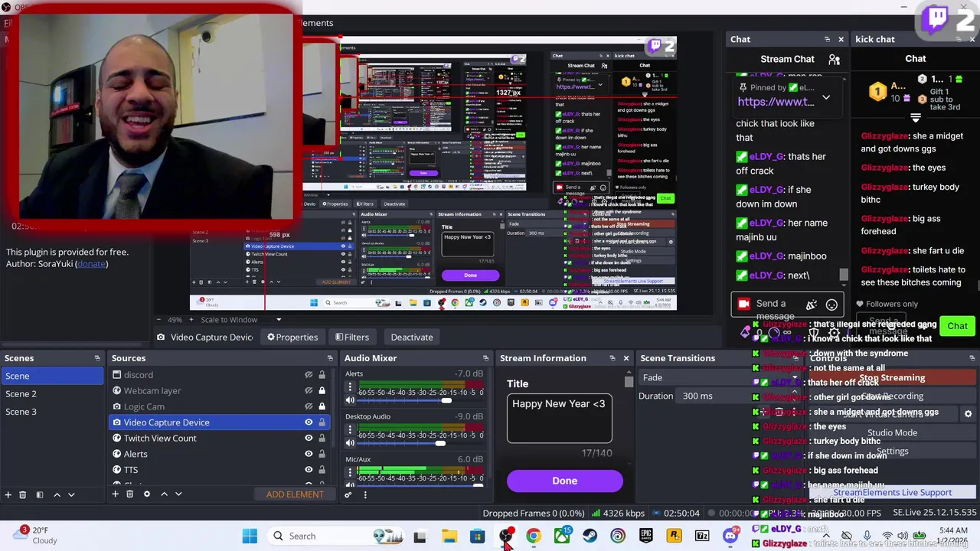Open Steam from the taskbar

(x=590, y=536)
